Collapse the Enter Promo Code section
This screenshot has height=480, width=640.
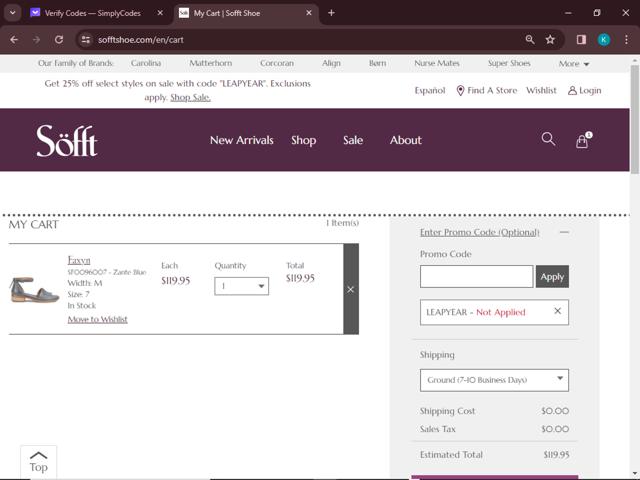pyautogui.click(x=564, y=232)
